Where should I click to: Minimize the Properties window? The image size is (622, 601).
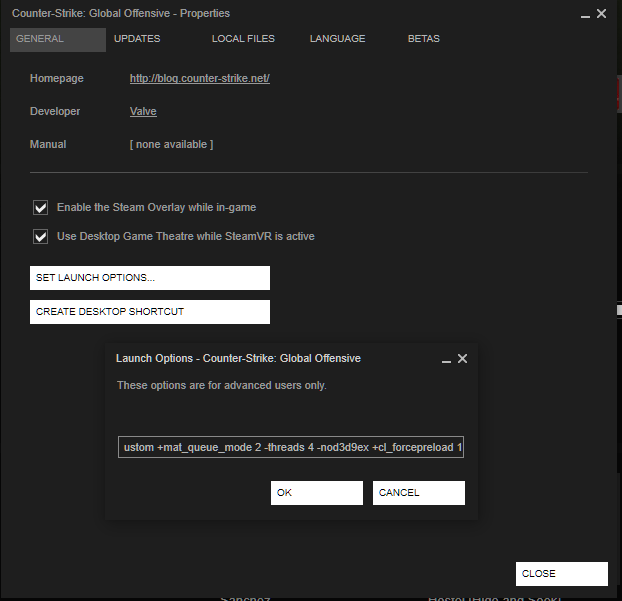tap(585, 15)
